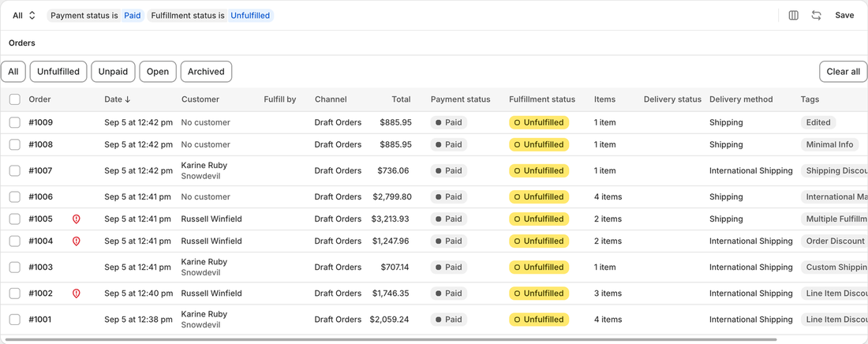Image resolution: width=868 pixels, height=344 pixels.
Task: Switch to the Unpaid tab
Action: [113, 72]
